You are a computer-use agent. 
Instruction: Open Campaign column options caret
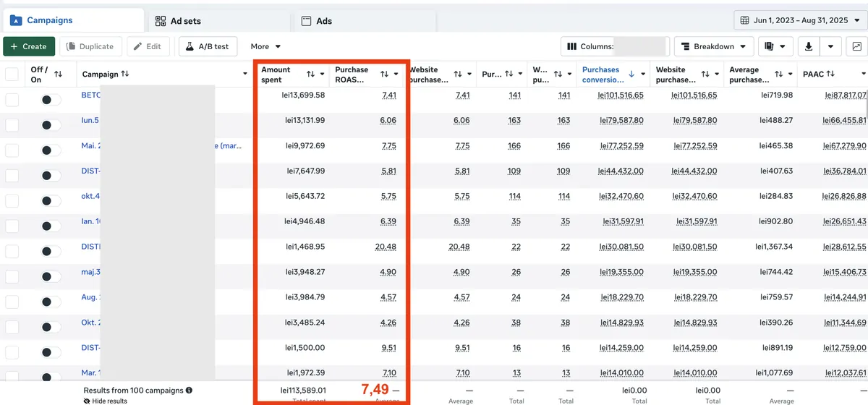244,74
